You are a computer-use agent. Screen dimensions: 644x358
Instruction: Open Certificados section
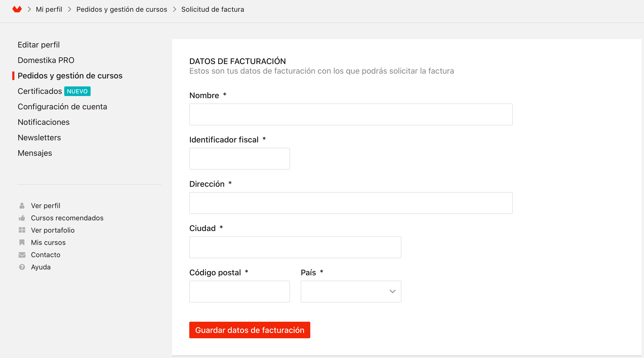click(x=40, y=91)
